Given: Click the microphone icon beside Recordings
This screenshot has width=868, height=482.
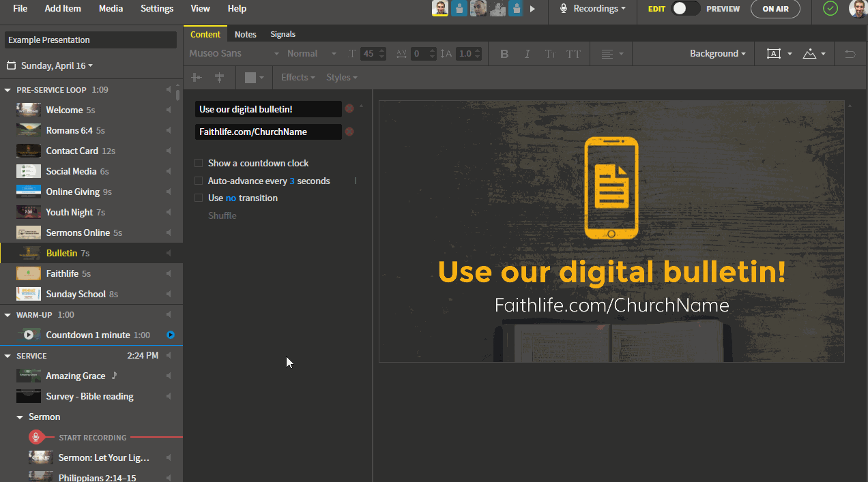Looking at the screenshot, I should (564, 8).
